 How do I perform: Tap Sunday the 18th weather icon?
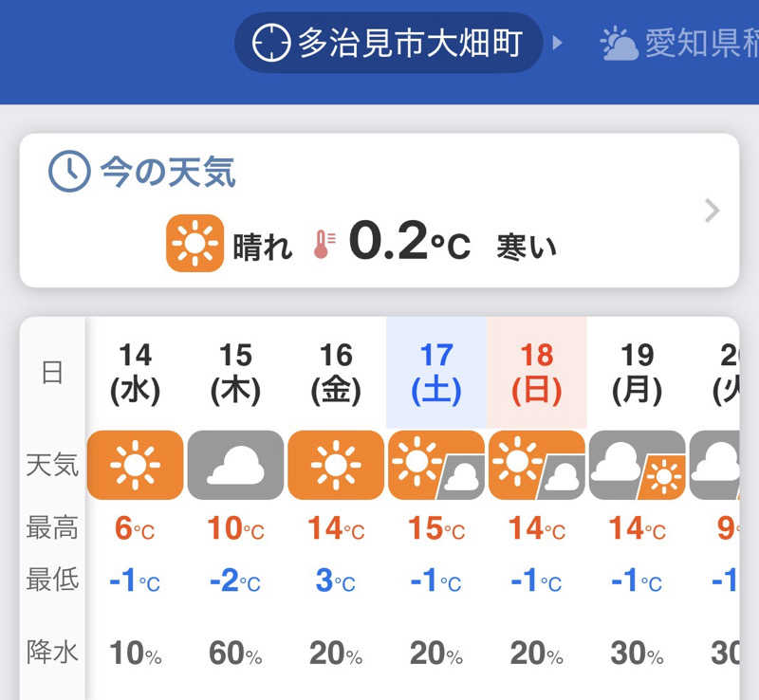tap(536, 465)
